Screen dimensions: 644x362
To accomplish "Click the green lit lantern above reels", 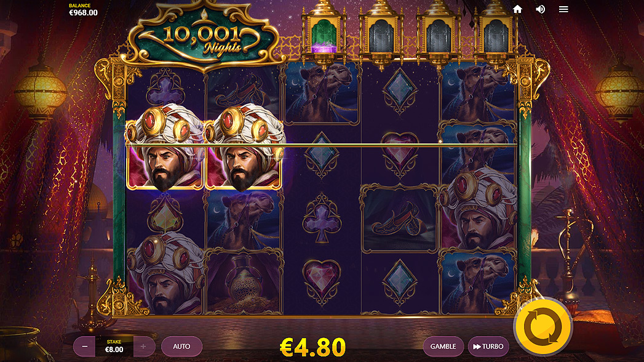I will (324, 34).
